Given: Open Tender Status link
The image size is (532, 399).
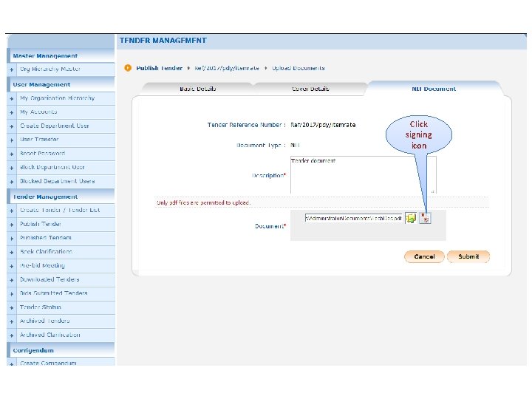Looking at the screenshot, I should click(x=41, y=307).
